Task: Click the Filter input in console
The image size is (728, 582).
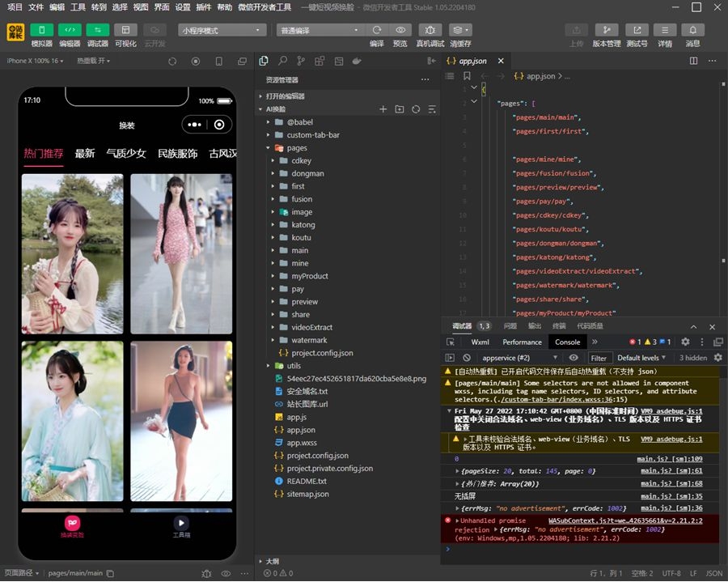Action: pos(599,358)
